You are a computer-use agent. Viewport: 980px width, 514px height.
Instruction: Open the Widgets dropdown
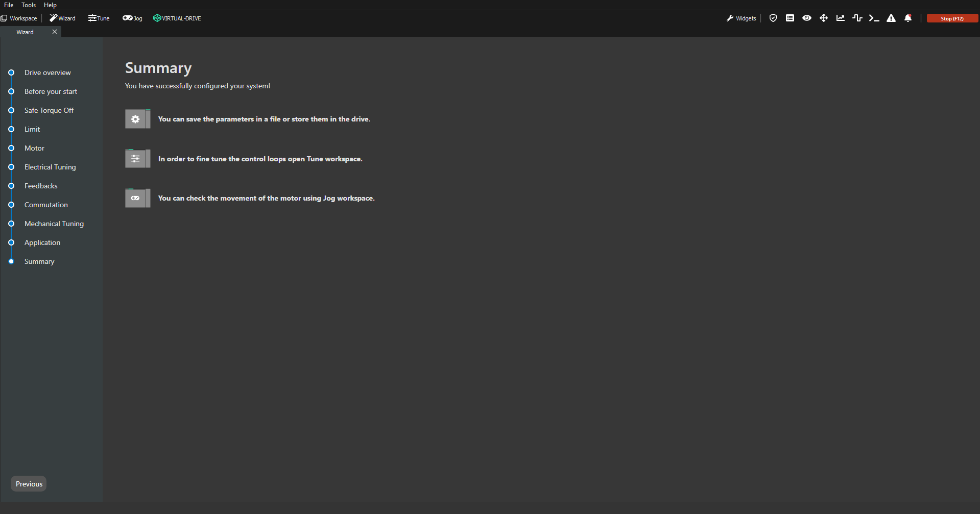click(741, 18)
